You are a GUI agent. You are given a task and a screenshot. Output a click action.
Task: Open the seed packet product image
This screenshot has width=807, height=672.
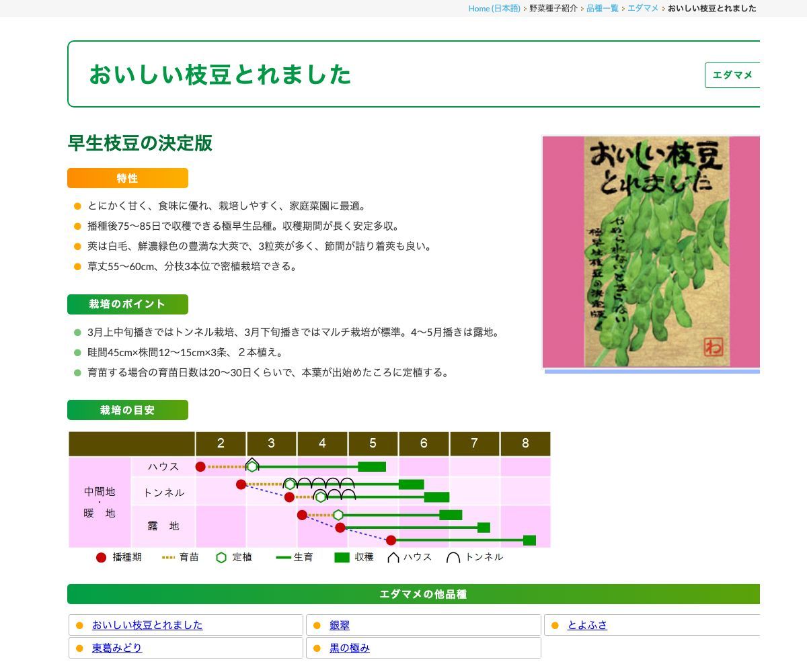[x=650, y=252]
